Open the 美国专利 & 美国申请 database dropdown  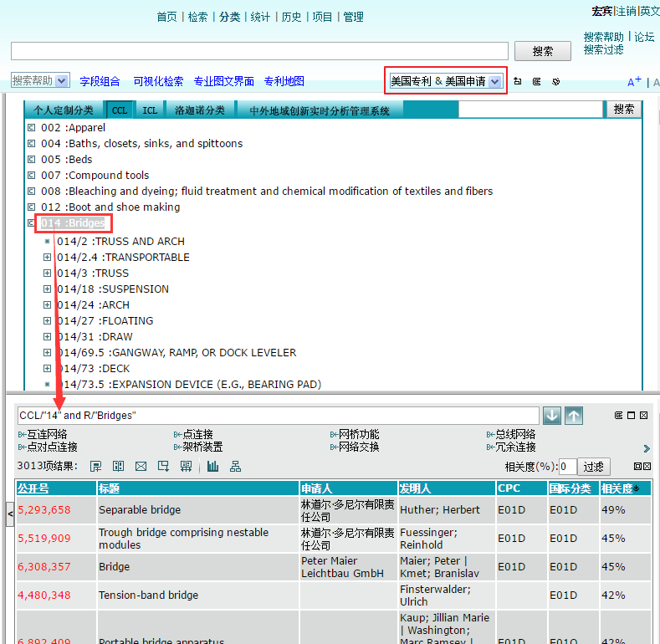tap(445, 81)
